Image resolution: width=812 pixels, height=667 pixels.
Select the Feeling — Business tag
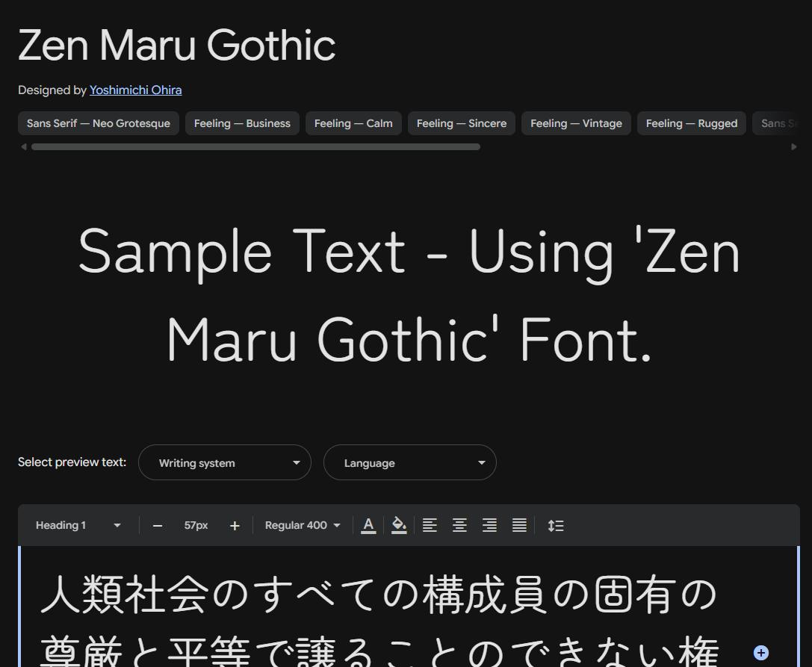(x=242, y=123)
